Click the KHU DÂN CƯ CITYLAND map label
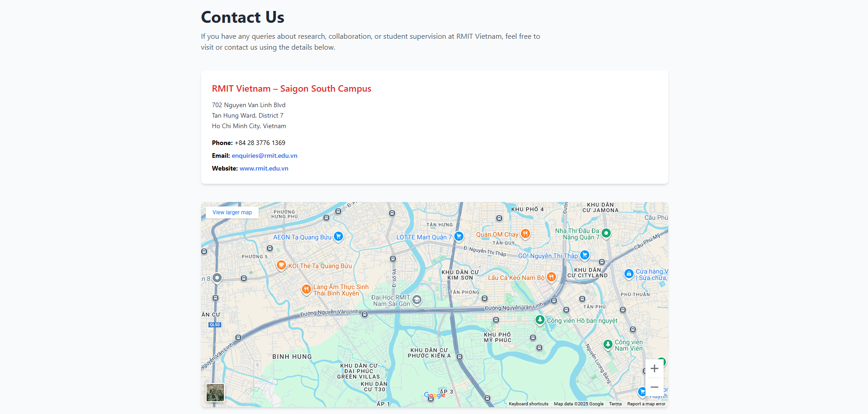The height and width of the screenshot is (414, 868). tap(587, 273)
